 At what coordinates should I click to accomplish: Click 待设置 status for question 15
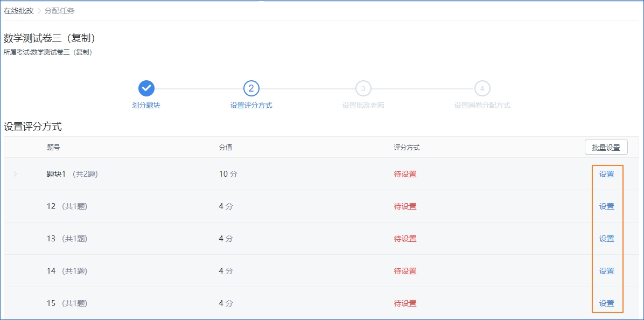tap(405, 303)
